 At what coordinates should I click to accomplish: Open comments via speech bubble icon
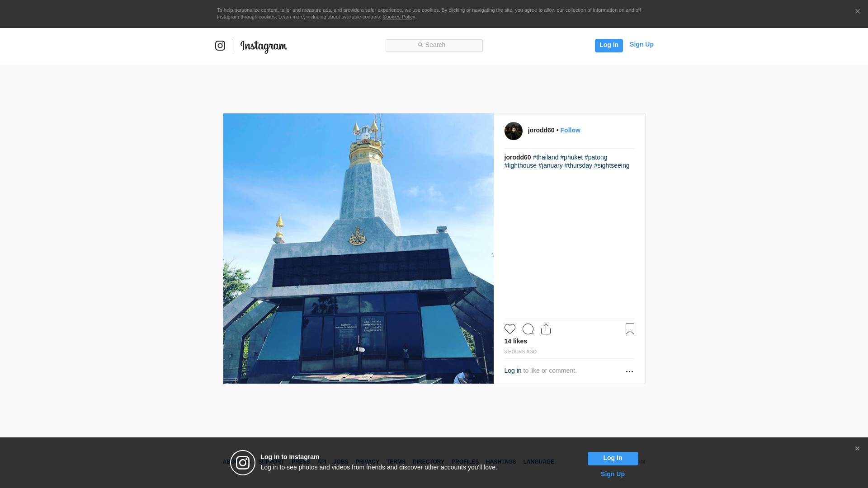528,329
